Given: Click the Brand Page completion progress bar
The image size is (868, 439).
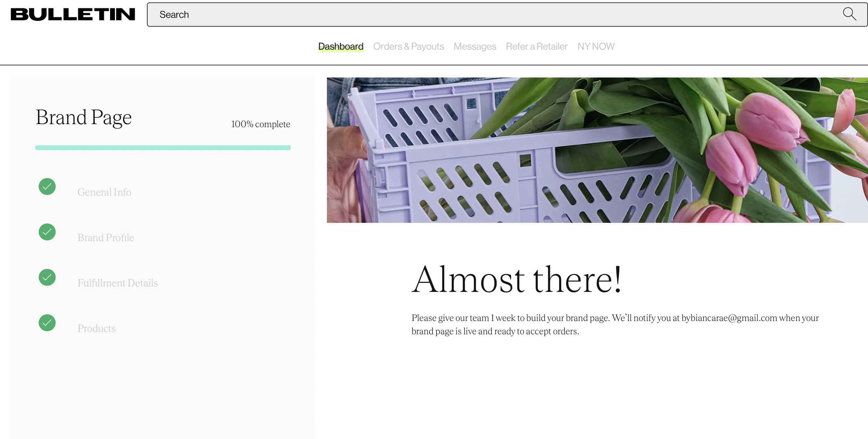Looking at the screenshot, I should click(163, 148).
